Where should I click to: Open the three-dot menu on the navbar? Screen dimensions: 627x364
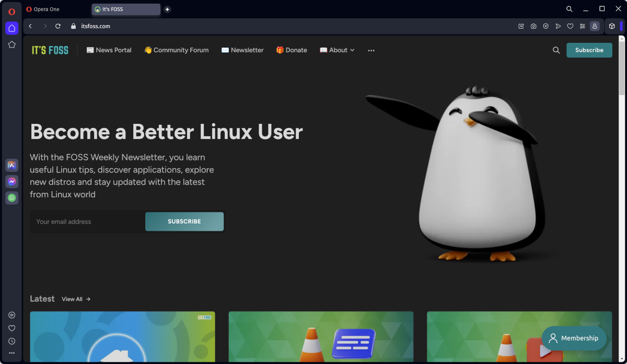coord(371,50)
